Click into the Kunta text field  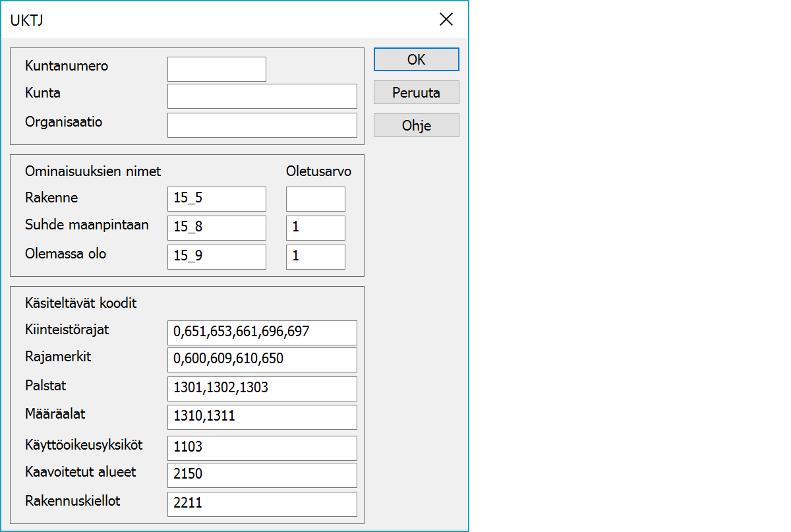click(x=262, y=96)
